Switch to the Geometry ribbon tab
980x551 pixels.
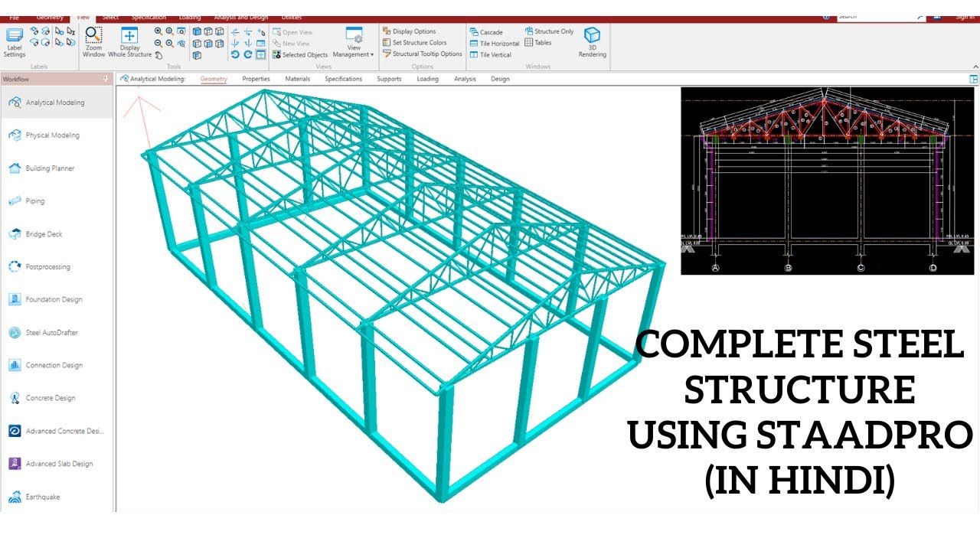(x=50, y=17)
